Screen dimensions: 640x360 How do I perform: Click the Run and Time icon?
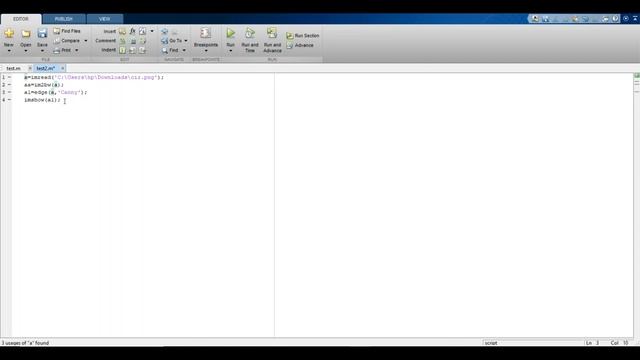[x=250, y=33]
